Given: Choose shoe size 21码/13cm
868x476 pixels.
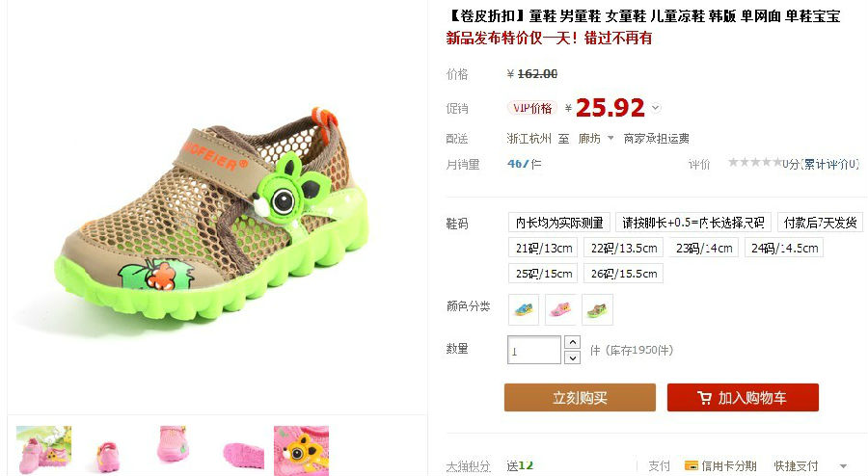Looking at the screenshot, I should pyautogui.click(x=543, y=249).
